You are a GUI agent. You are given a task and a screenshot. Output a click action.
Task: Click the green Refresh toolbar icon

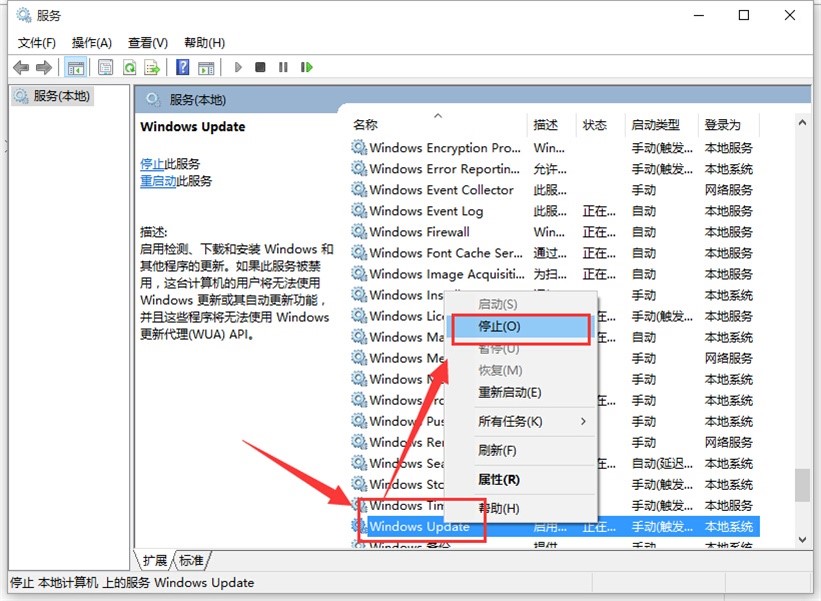pyautogui.click(x=129, y=67)
